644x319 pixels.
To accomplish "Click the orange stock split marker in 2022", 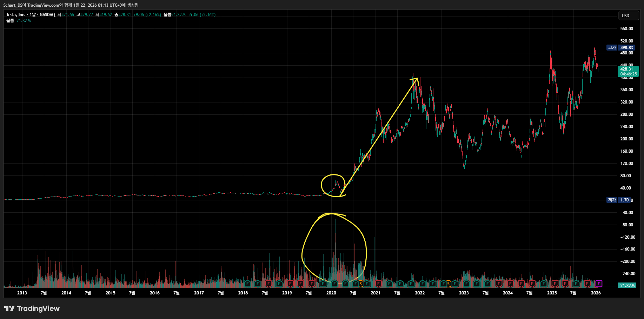I will point(449,284).
